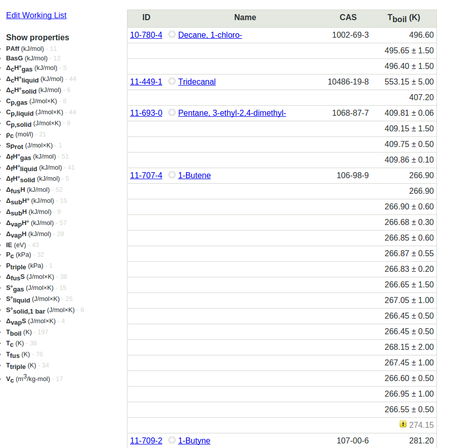Show the Cp,gas property
This screenshot has width=450, height=448.
tap(32, 101)
